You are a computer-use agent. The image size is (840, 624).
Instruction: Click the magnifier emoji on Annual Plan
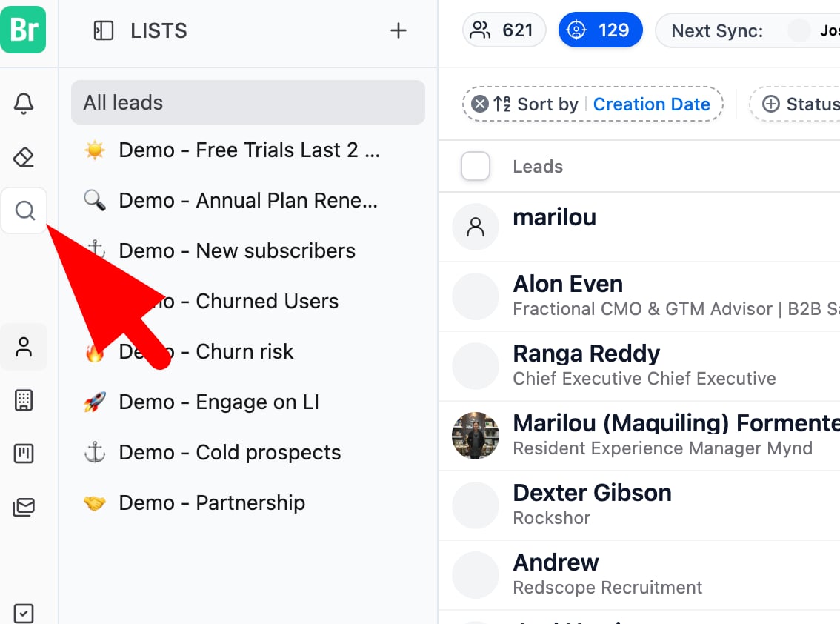coord(95,200)
